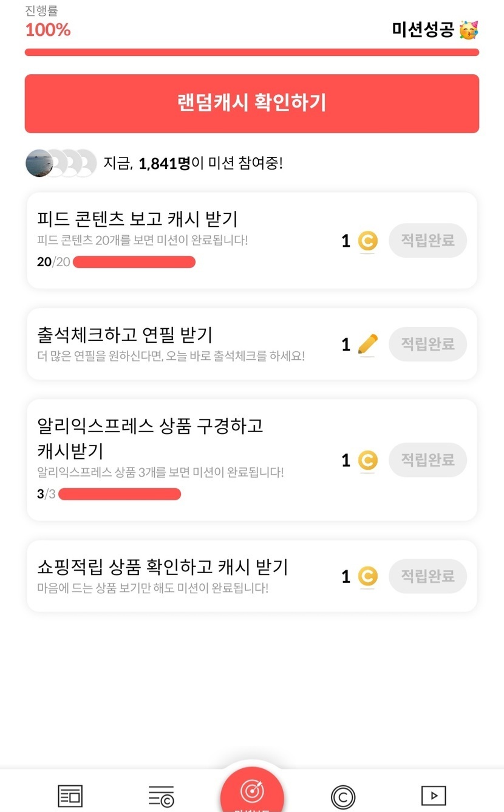Open the list-with-coin icon in bottom bar
Screen dimensions: 504x812
tap(161, 795)
